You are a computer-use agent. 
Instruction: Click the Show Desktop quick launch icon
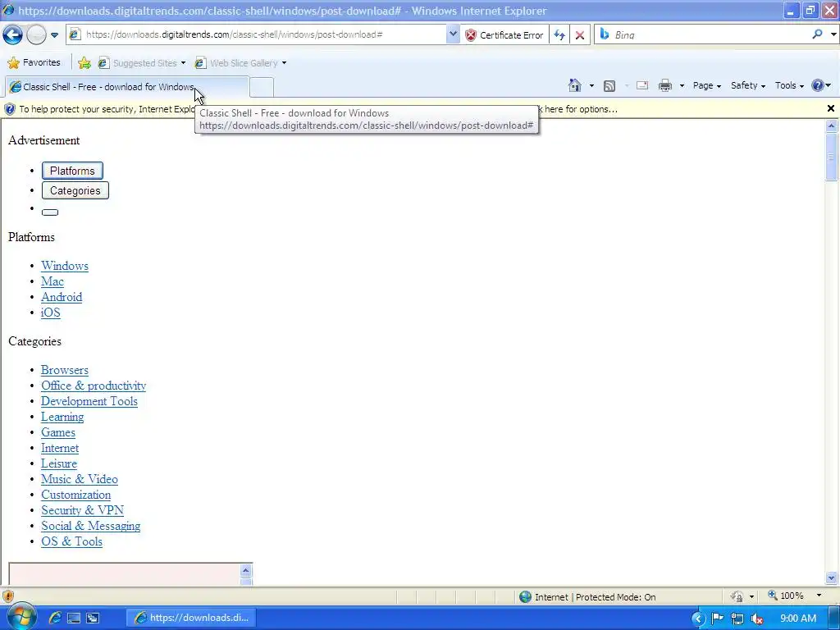(74, 619)
